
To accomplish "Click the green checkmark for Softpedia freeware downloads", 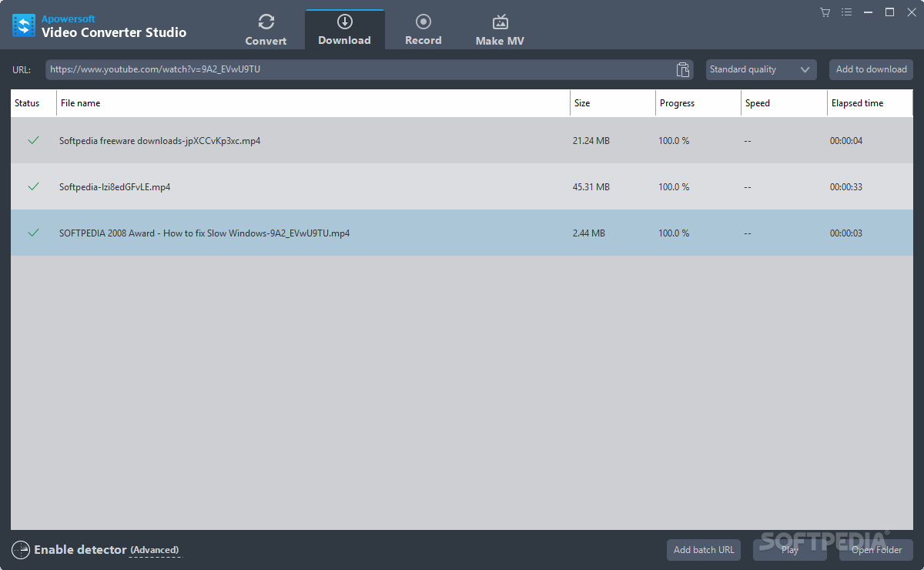I will (x=33, y=140).
